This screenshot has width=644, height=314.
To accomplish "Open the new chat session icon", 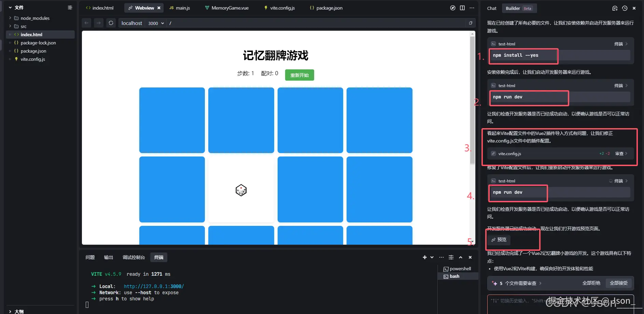I will tap(615, 8).
